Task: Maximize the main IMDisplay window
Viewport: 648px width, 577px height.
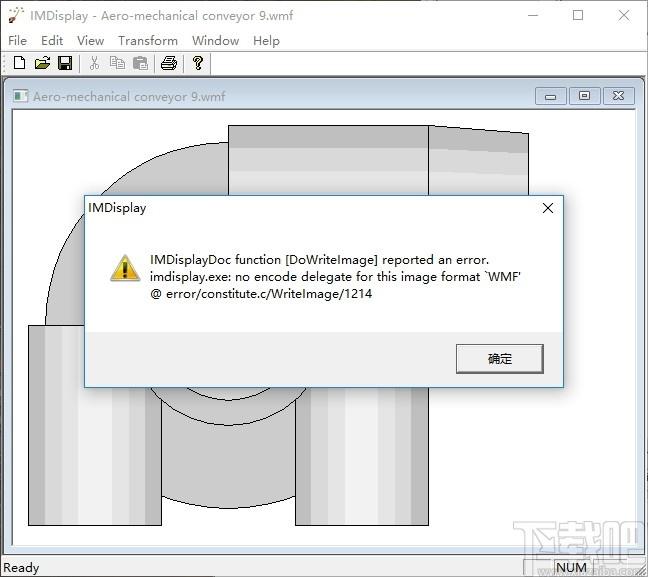Action: [578, 16]
